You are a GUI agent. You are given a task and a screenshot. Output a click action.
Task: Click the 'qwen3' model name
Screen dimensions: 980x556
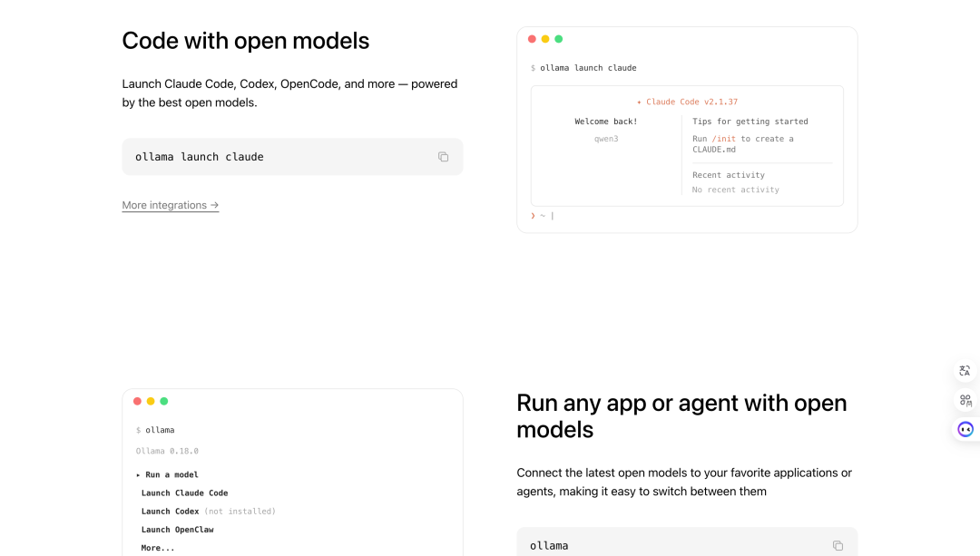[x=606, y=139]
